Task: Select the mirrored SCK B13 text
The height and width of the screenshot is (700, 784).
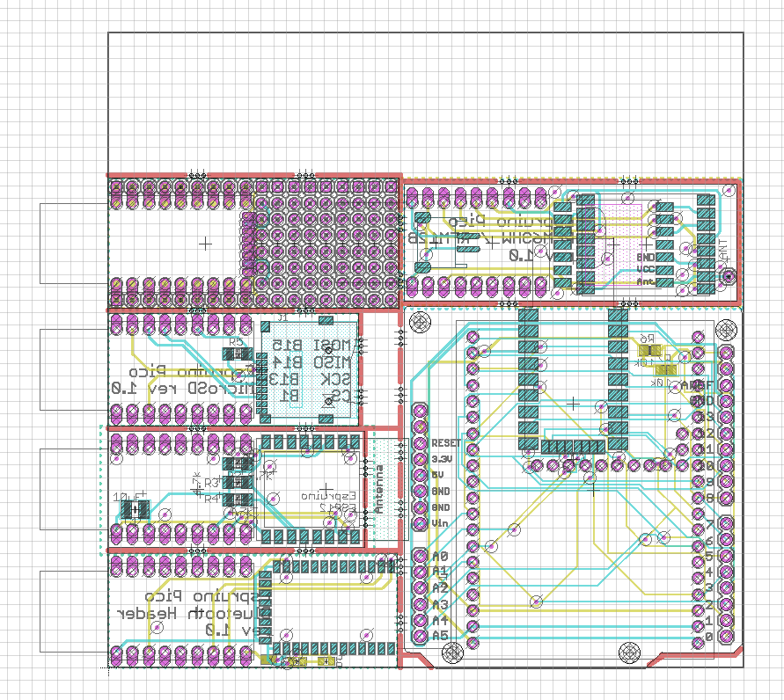Action: point(310,379)
